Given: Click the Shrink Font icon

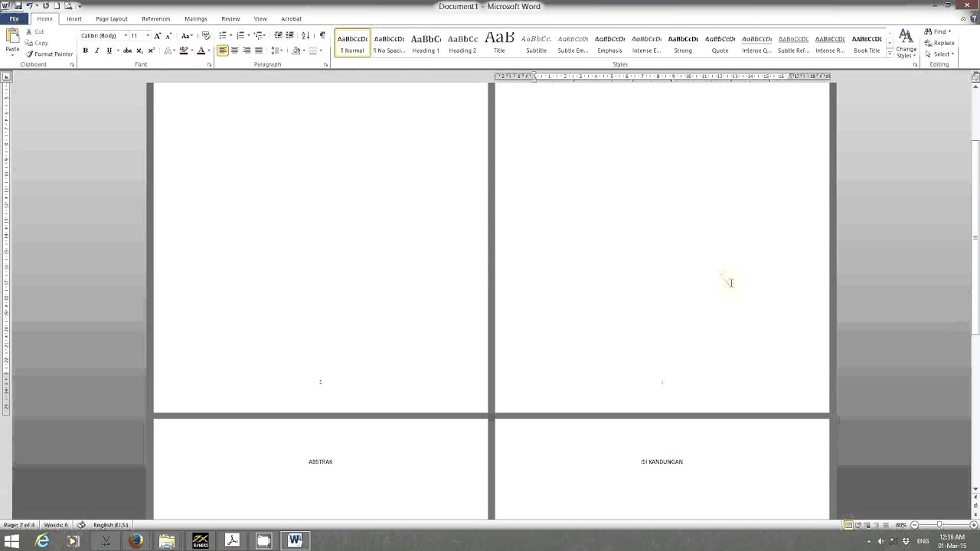Looking at the screenshot, I should [x=168, y=36].
